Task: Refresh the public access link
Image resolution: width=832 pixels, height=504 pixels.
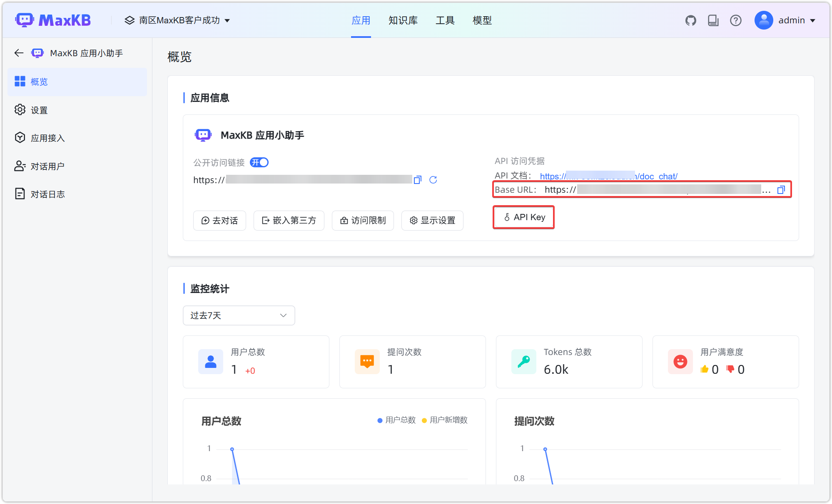Action: pos(433,180)
